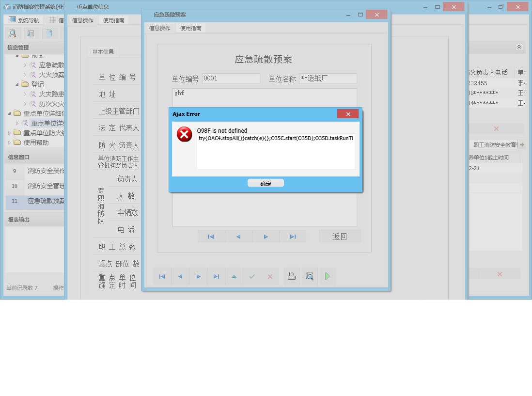Confirm the record with the green checkmark icon
The height and width of the screenshot is (396, 532).
(251, 276)
